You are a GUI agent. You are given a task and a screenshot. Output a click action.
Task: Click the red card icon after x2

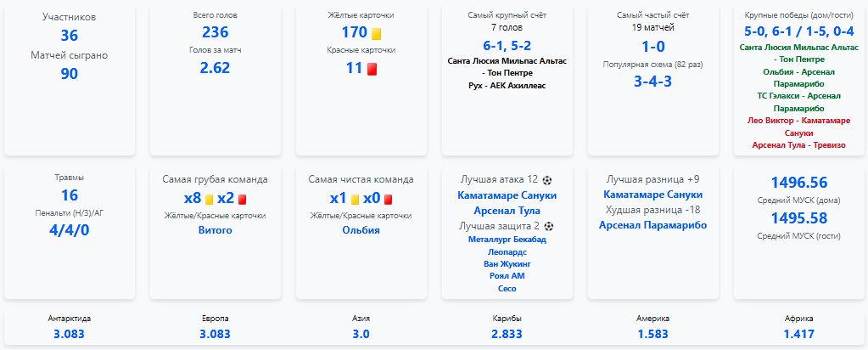[x=243, y=199]
